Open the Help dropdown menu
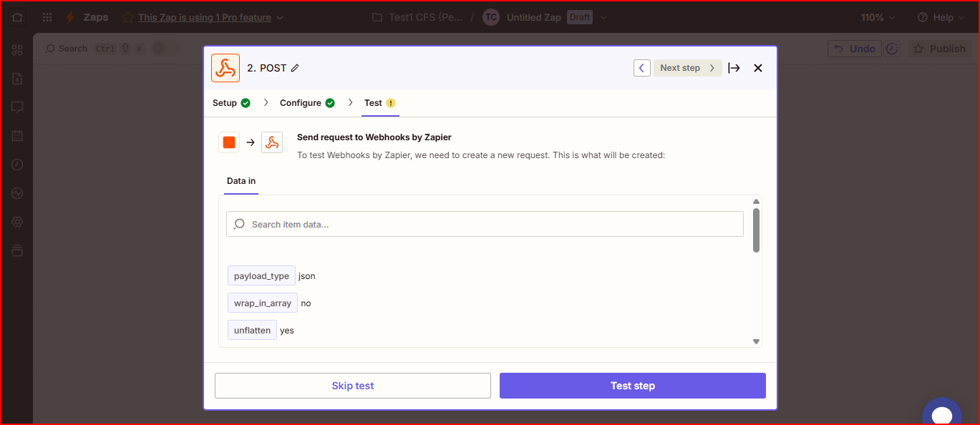This screenshot has height=425, width=980. (941, 17)
